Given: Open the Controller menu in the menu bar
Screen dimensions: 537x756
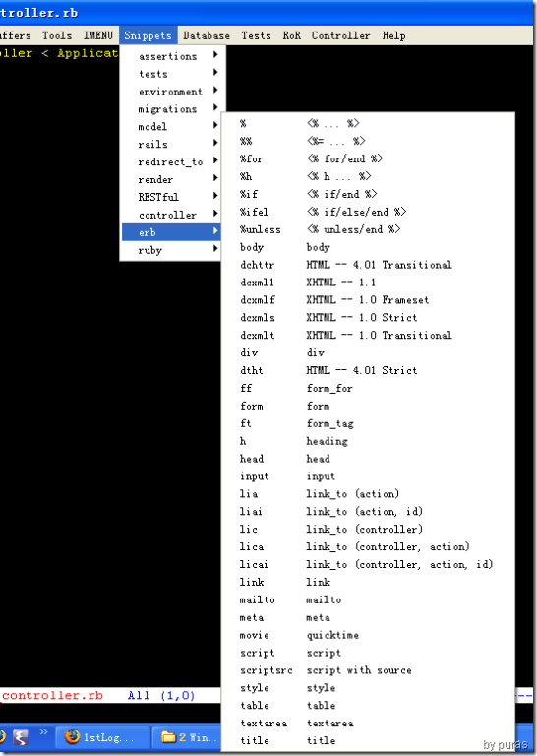Looking at the screenshot, I should tap(340, 35).
